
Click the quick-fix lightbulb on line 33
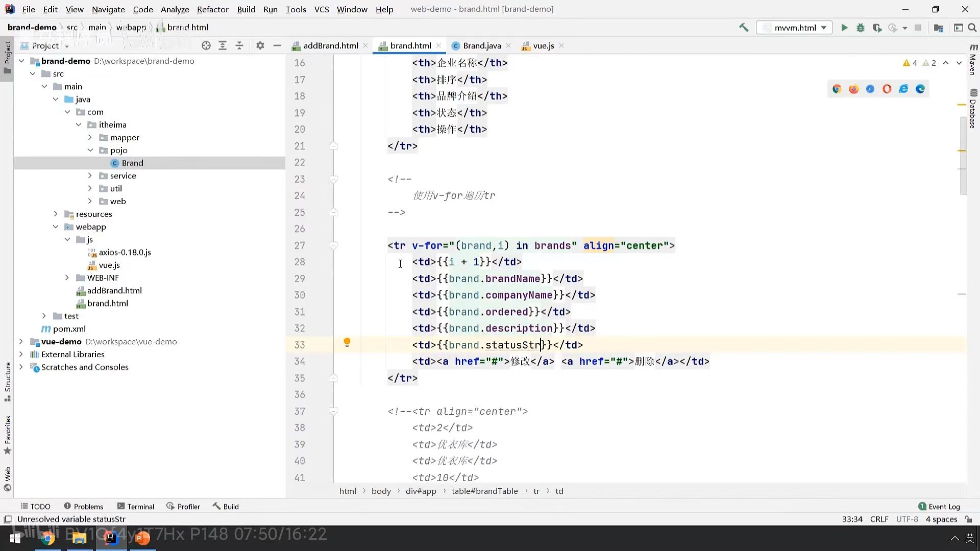[347, 342]
